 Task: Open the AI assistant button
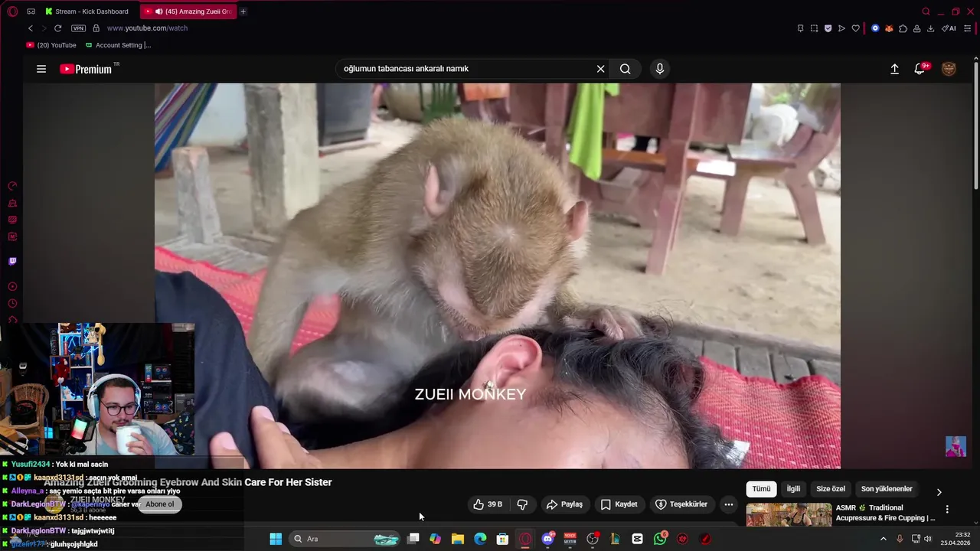(949, 28)
